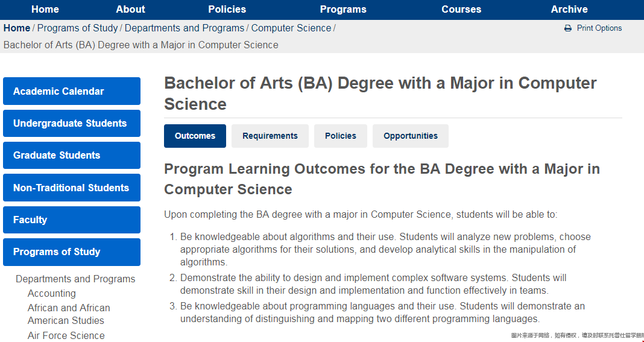Image resolution: width=644 pixels, height=342 pixels.
Task: Open Non-Traditional Students sidebar button
Action: pos(72,188)
